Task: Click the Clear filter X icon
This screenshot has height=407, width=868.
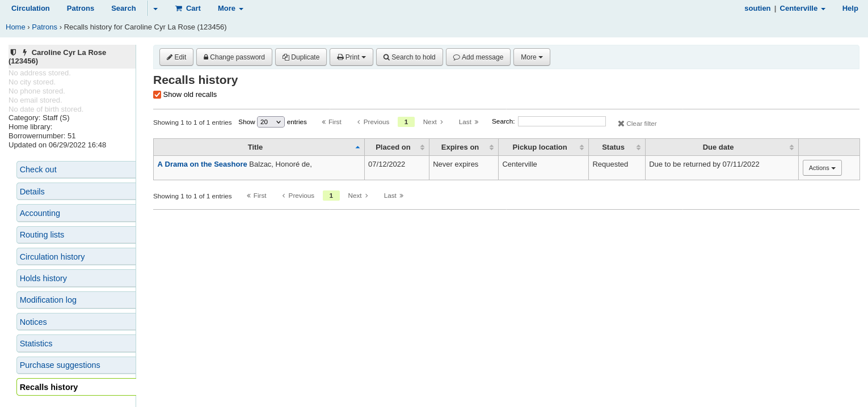Action: 621,124
